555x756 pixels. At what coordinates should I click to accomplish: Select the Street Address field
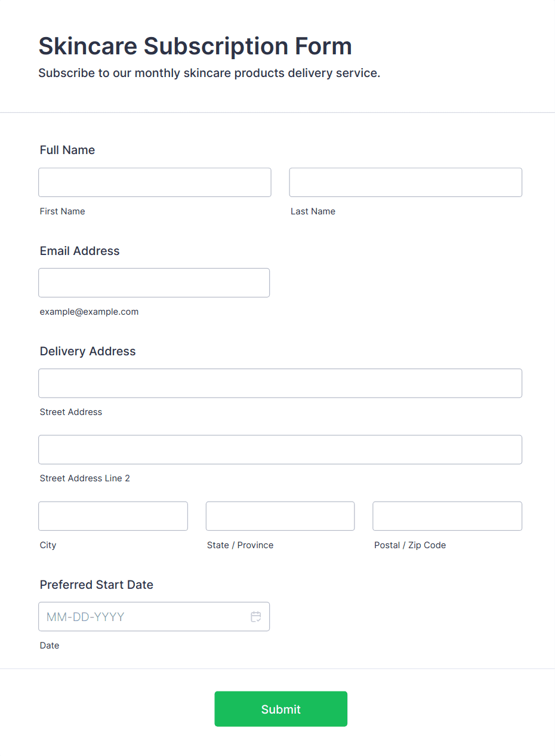[280, 383]
